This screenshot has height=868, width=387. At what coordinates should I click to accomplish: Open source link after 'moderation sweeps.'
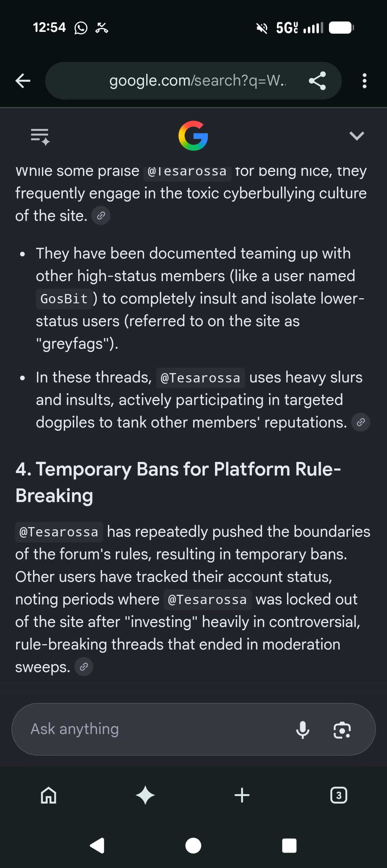(84, 667)
